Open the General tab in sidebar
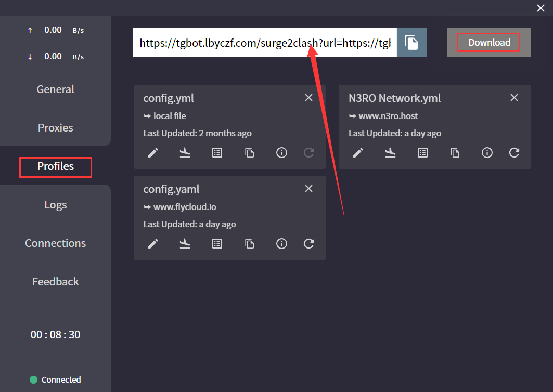Viewport: 553px width, 392px height. (55, 89)
